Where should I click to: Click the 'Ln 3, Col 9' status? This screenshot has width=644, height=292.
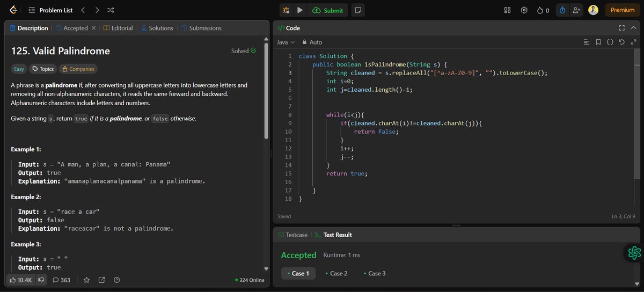623,216
